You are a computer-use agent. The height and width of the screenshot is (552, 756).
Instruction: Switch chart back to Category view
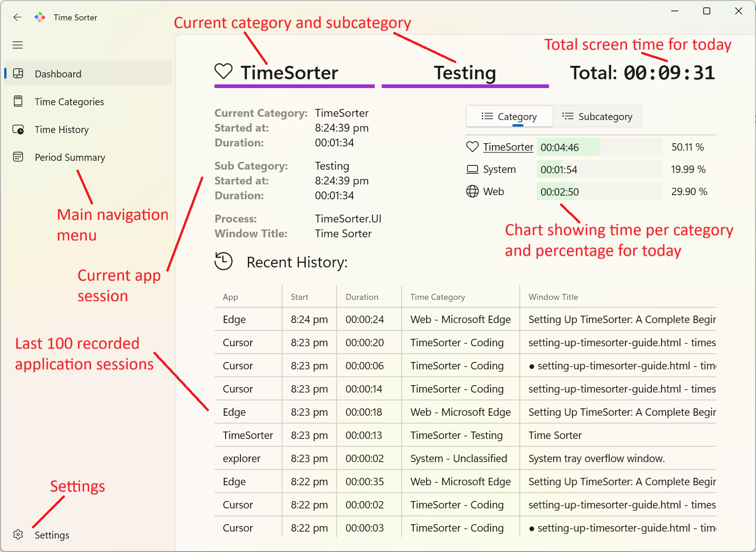[509, 116]
